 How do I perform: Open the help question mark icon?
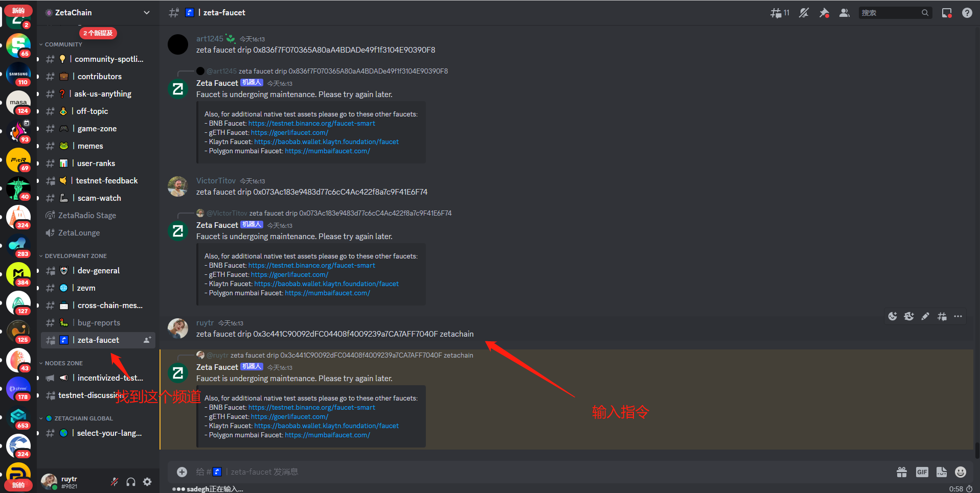[x=967, y=13]
